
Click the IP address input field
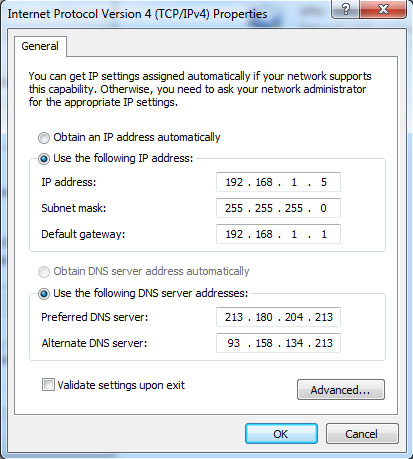point(278,182)
